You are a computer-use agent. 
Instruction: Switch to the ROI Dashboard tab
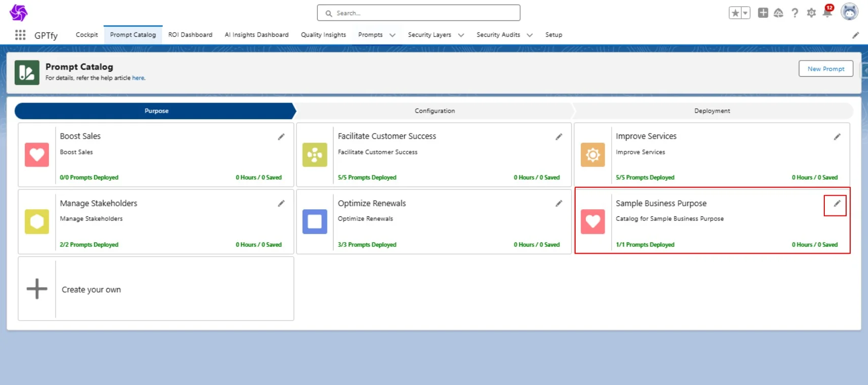[190, 35]
